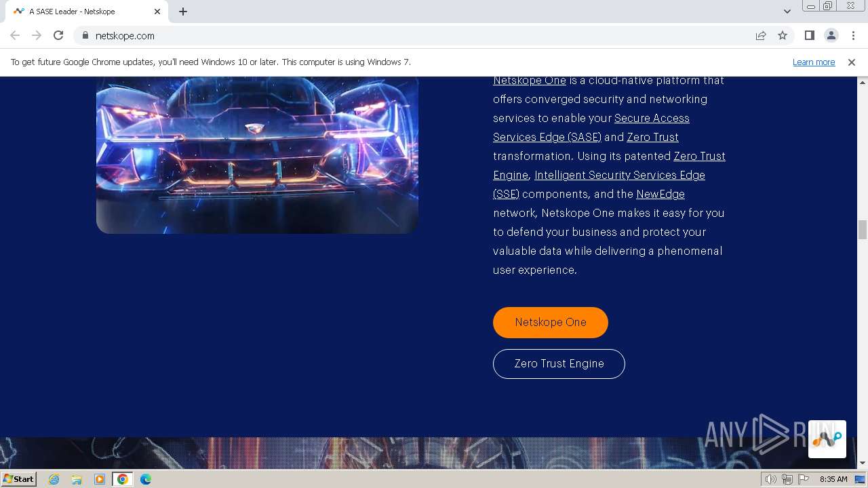
Task: Close the A SASE Leader - Netskope tab
Action: coord(157,12)
